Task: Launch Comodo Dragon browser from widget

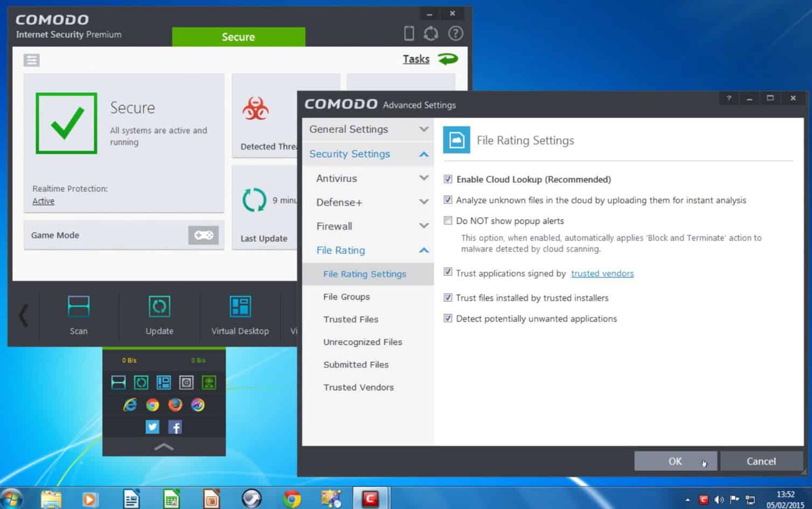Action: (x=198, y=404)
